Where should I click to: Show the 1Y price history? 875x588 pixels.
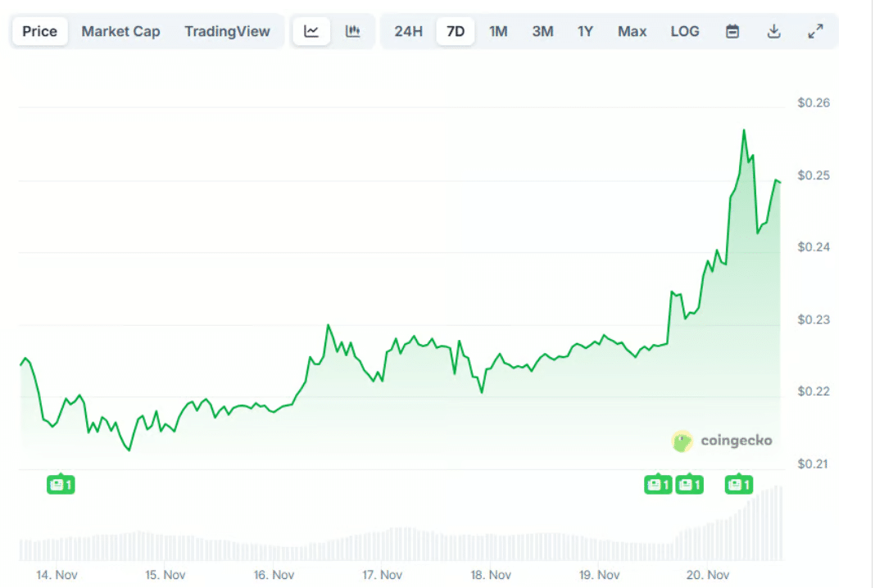pyautogui.click(x=585, y=31)
